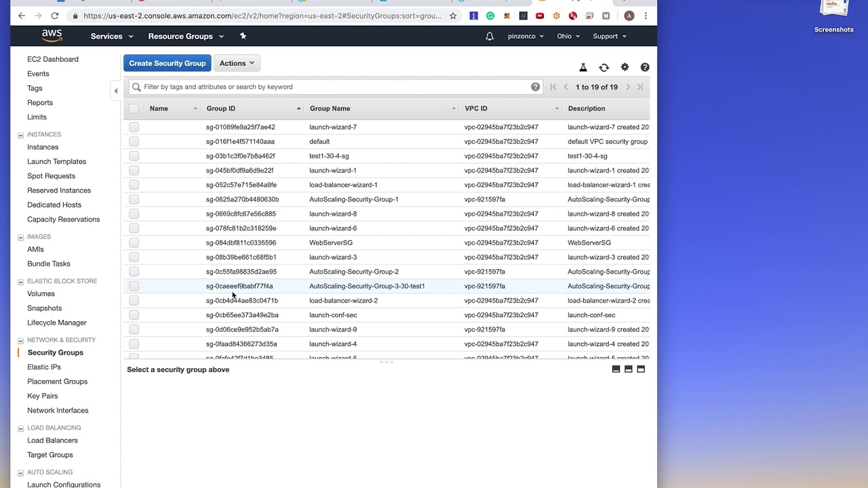Check the launch-conf-sec row checkbox
The height and width of the screenshot is (488, 868).
(134, 315)
